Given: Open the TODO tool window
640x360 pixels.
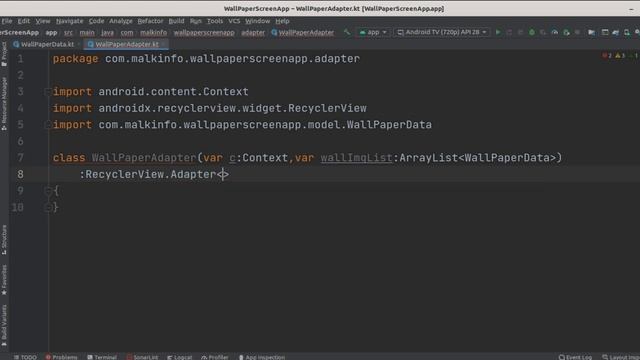Looking at the screenshot, I should [25, 357].
